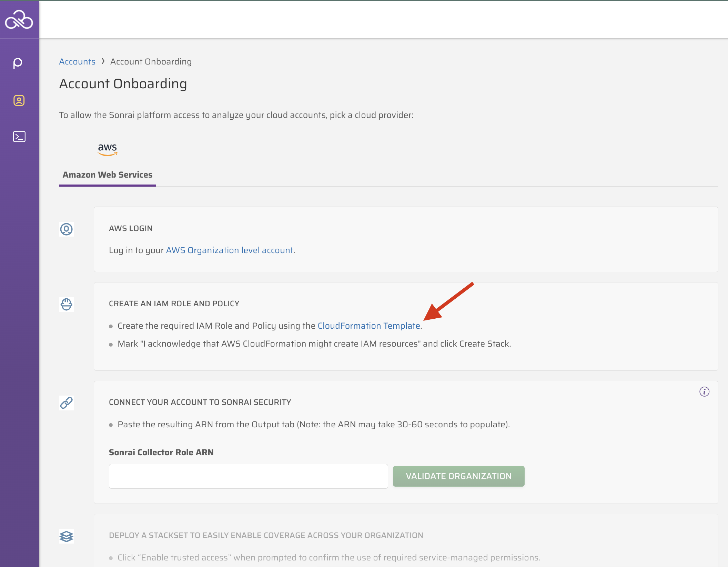Click the Sonrai cloud logo

[19, 19]
